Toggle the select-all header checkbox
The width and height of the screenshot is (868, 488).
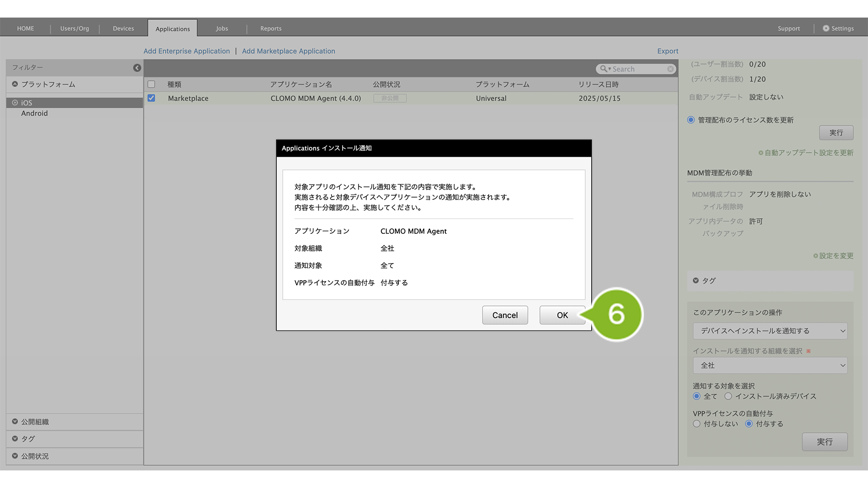pos(151,84)
